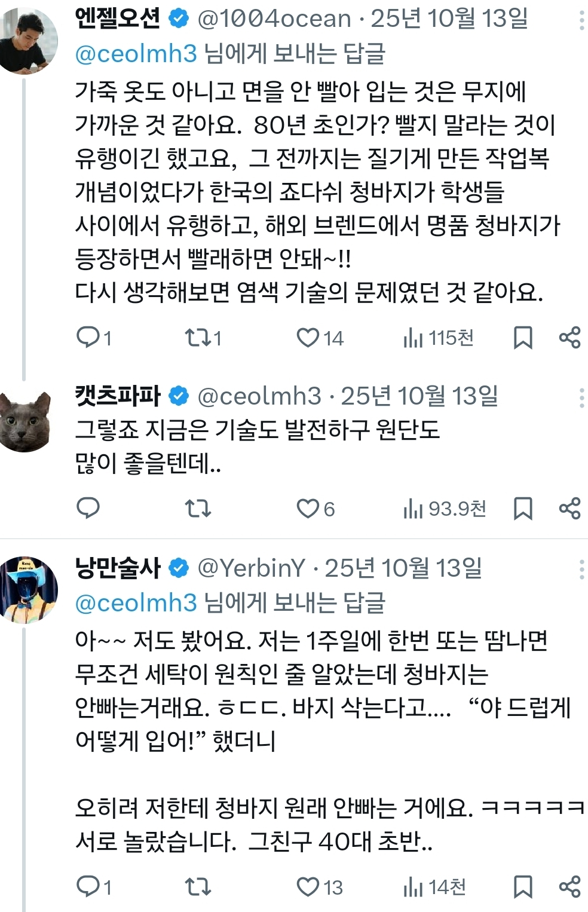View analytics showing 115천 views
Image resolution: width=588 pixels, height=912 pixels.
[x=439, y=338]
